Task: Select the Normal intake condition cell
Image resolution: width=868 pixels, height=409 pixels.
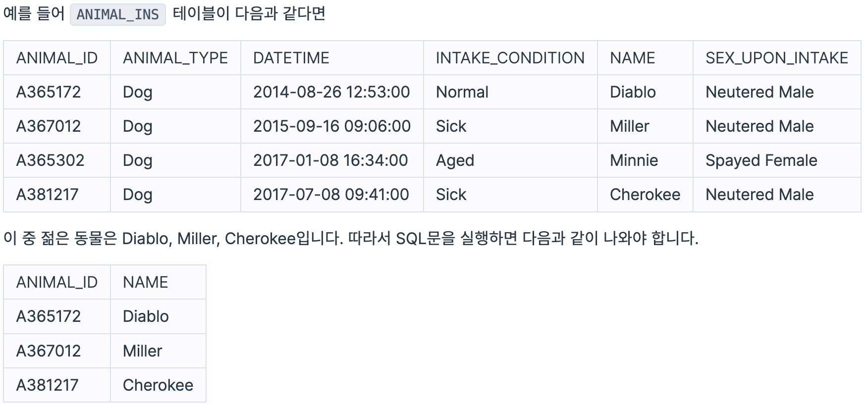Action: coord(510,92)
